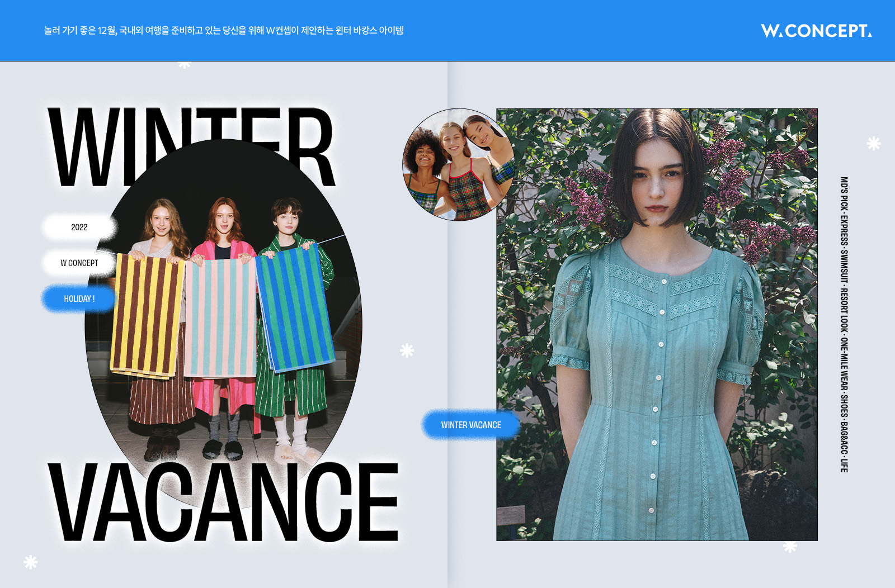Screen dimensions: 895x588
Task: Click the snowflake between the towel and dress photos
Action: (x=407, y=350)
